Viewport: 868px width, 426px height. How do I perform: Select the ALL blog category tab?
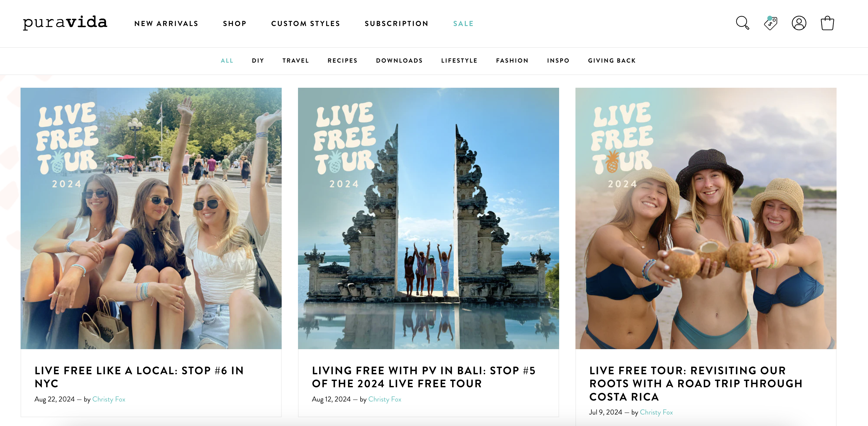point(227,61)
